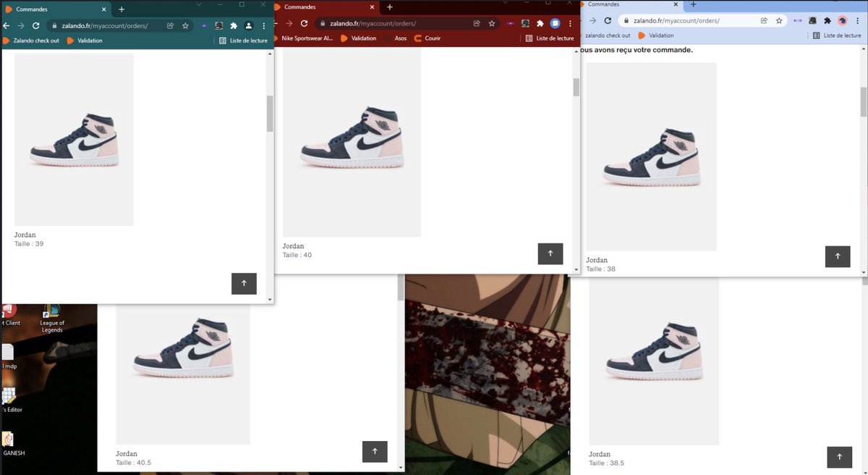Image resolution: width=868 pixels, height=475 pixels.
Task: Open new tab in the red window
Action: 389,7
